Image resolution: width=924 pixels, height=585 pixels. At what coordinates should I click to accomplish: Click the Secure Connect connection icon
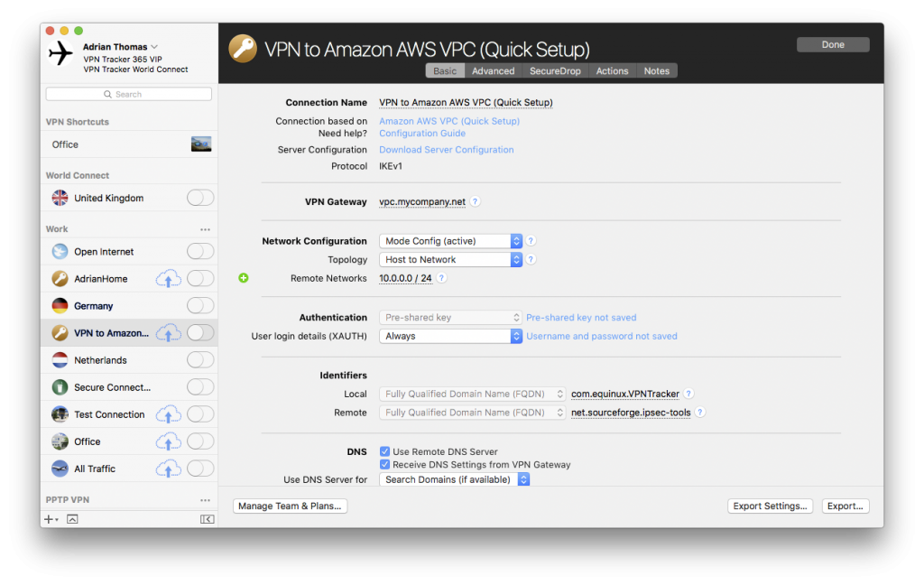coord(59,386)
